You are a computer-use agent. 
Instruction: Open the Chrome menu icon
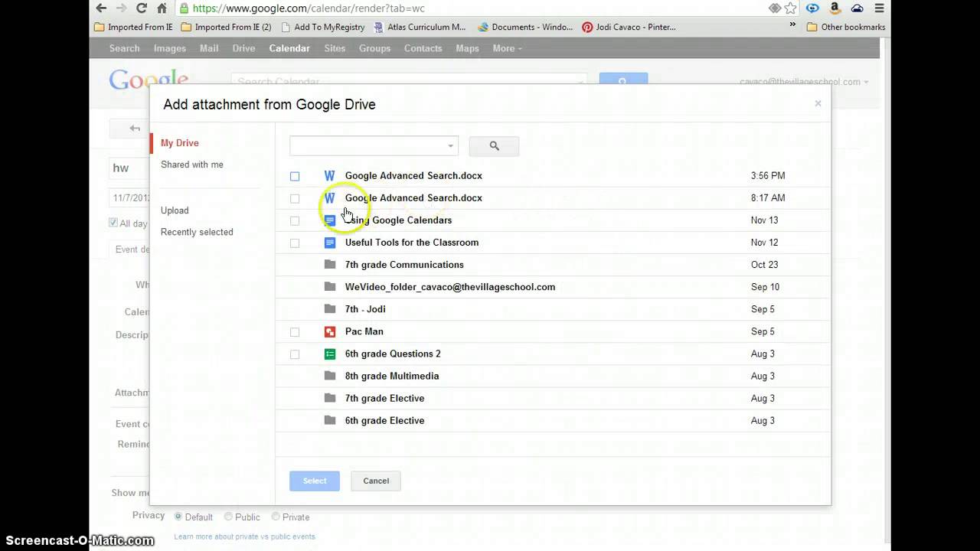pos(879,8)
